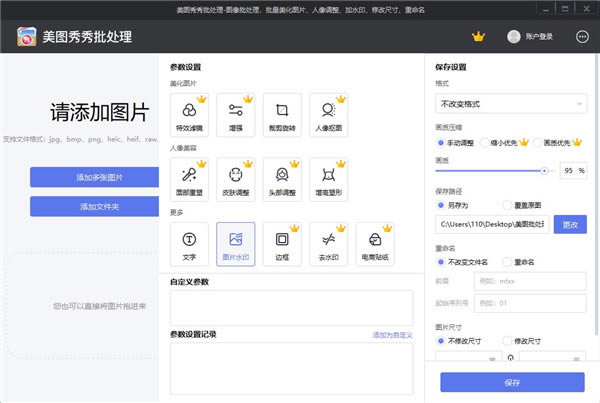Click the 美图秀秀 app logo

(26, 37)
